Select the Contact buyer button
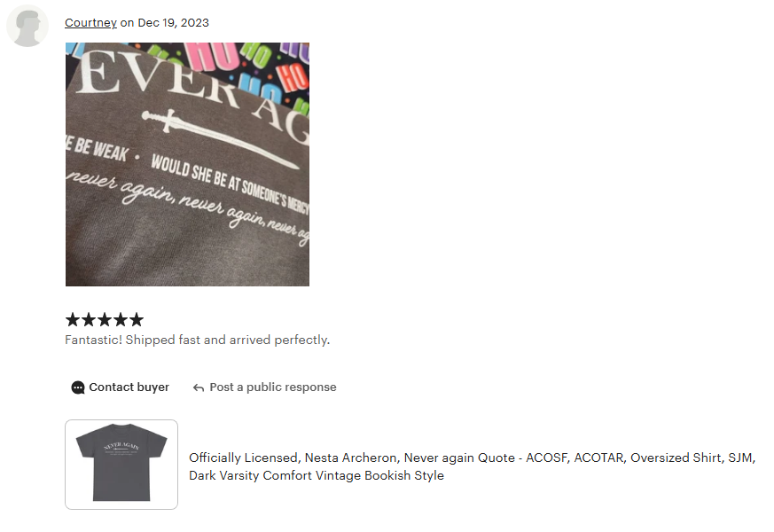774x532 pixels. [120, 387]
